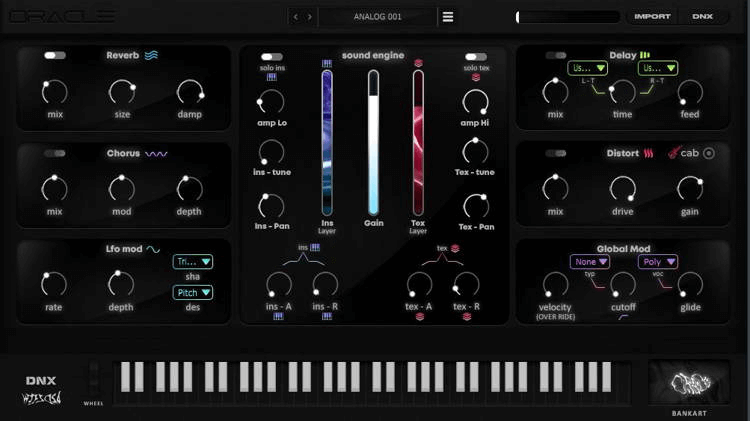
Task: Click the Distort flame icon
Action: pyautogui.click(x=648, y=153)
